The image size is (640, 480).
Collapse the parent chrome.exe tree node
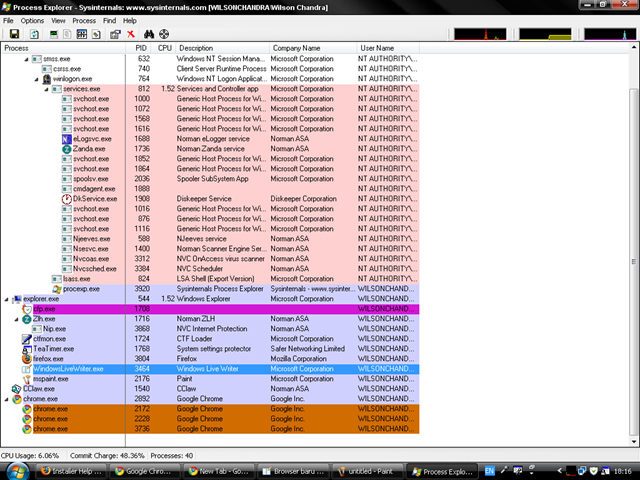coord(7,399)
